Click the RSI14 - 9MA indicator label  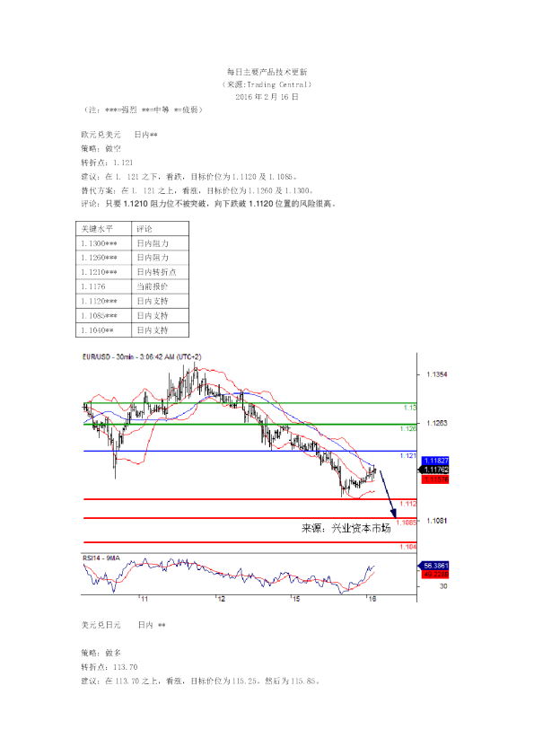(101, 558)
